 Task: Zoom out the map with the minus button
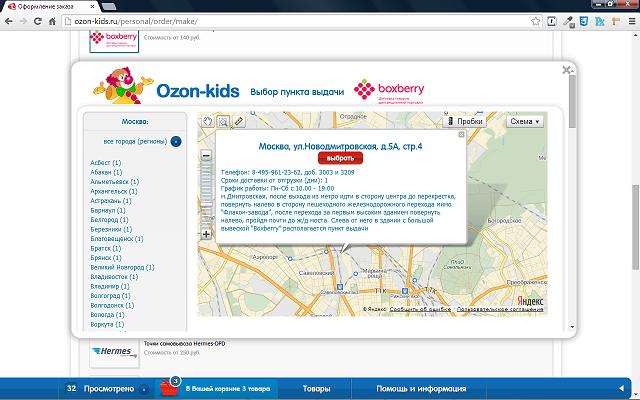click(x=207, y=156)
